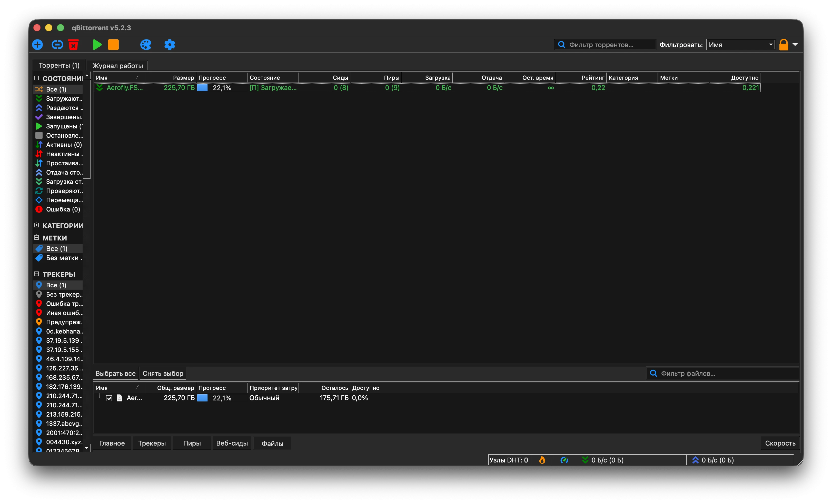This screenshot has height=504, width=832.
Task: Select tracker 1337.abcvg filter
Action: 58,423
